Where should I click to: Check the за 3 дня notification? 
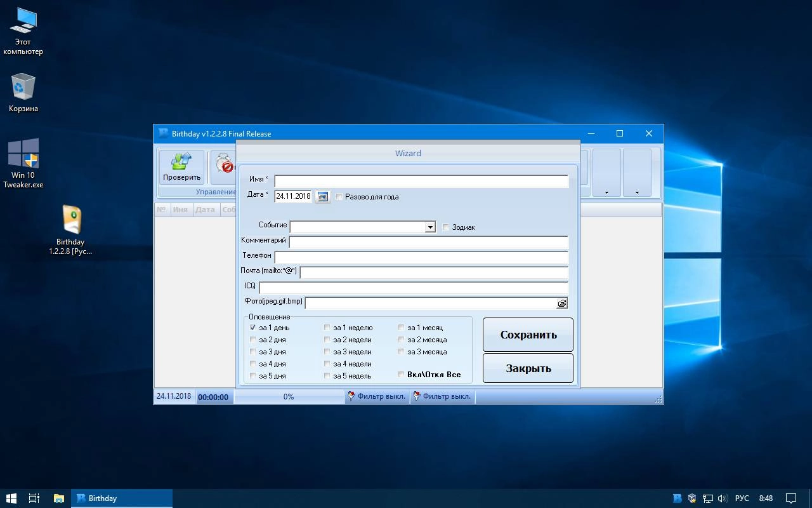click(253, 352)
